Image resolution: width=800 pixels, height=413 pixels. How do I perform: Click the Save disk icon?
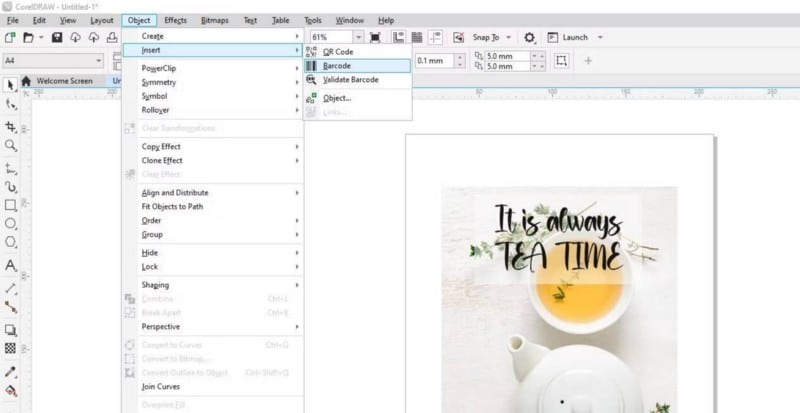point(57,37)
